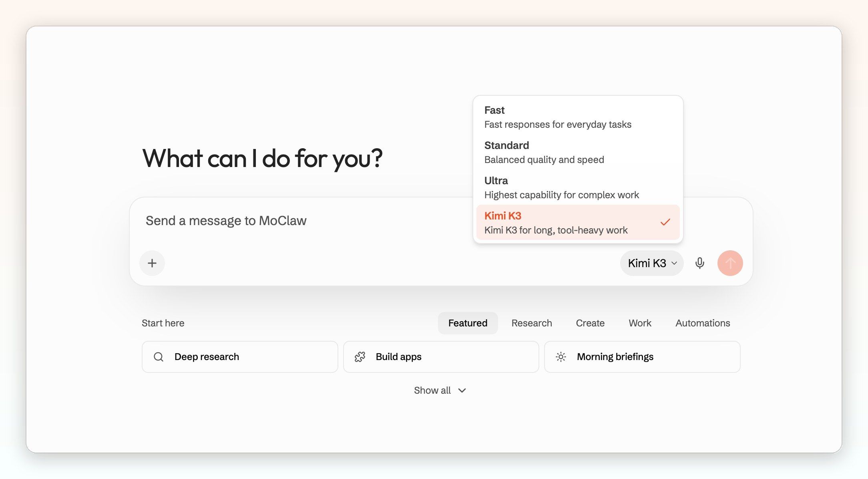Choose the Ultra model option
The width and height of the screenshot is (868, 479).
[x=578, y=187]
